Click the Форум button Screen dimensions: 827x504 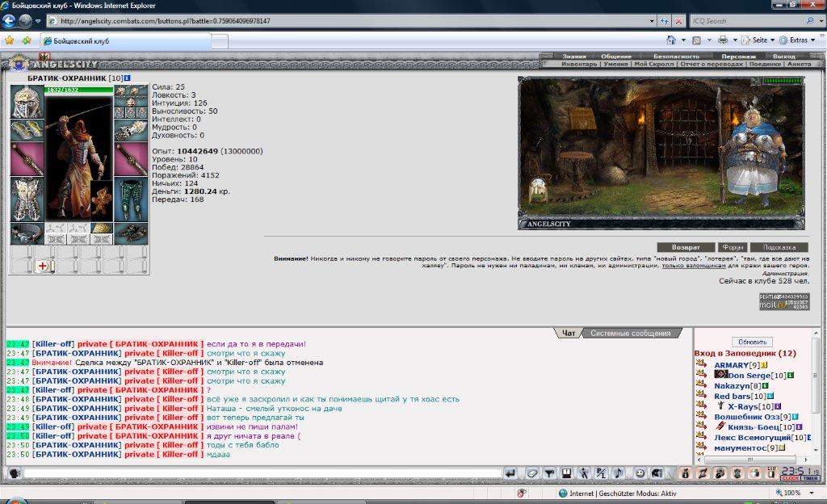[733, 247]
